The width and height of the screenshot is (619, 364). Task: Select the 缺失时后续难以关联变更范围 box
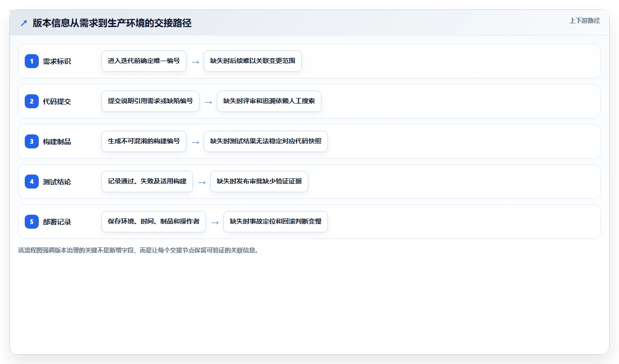[253, 61]
